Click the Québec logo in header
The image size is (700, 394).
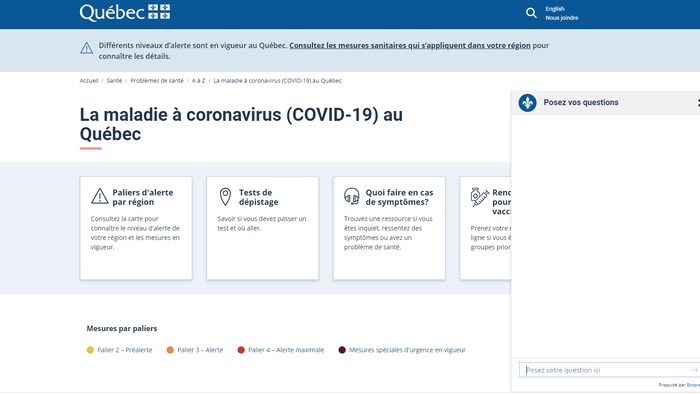[x=125, y=12]
